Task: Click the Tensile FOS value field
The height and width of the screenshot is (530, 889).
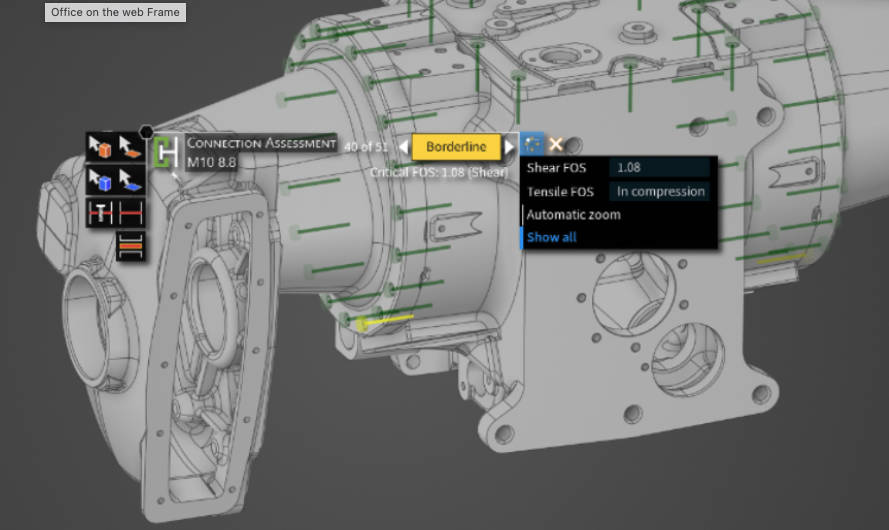Action: pos(660,191)
